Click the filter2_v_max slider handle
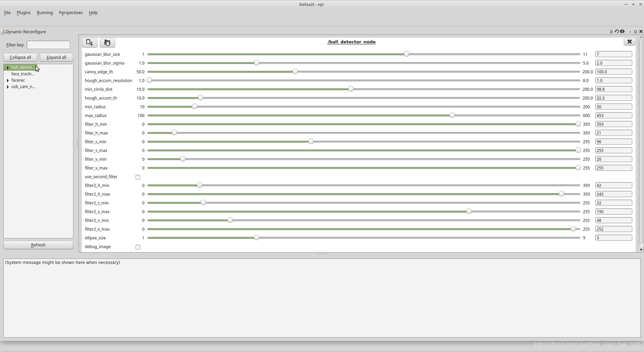The image size is (644, 352). click(573, 229)
